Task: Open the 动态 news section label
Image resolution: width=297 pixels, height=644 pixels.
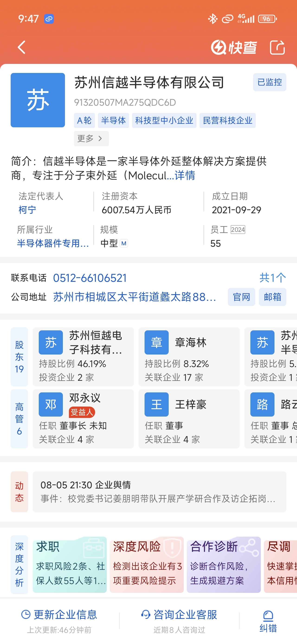Action: click(x=19, y=492)
